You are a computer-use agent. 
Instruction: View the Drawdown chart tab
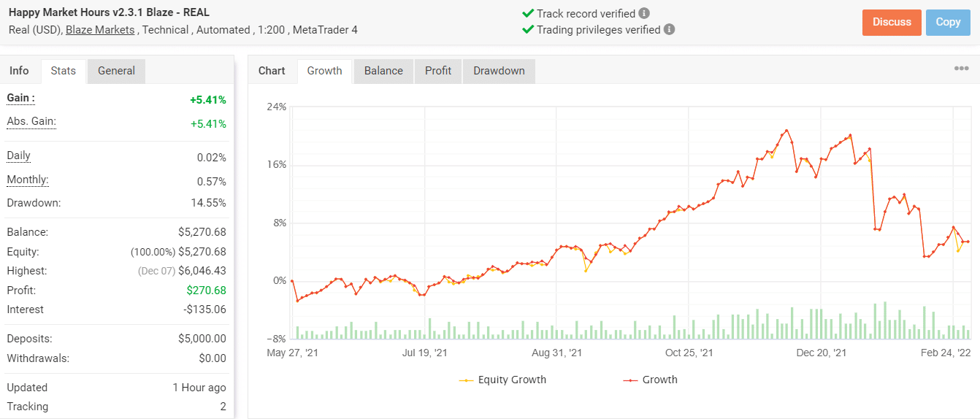[499, 71]
